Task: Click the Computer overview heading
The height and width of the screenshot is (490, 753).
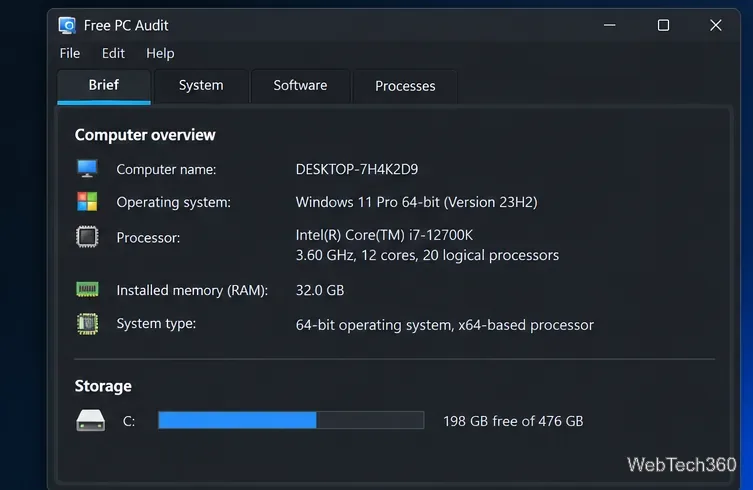Action: click(145, 135)
